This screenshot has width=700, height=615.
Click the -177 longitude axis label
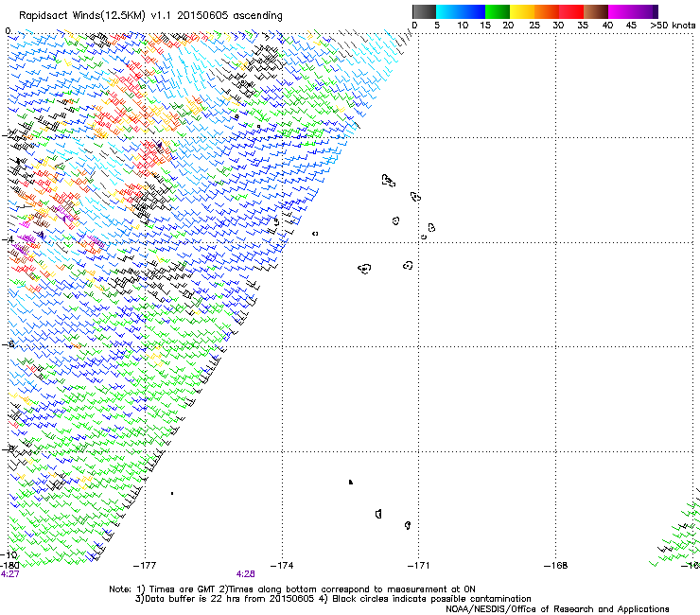tap(145, 566)
